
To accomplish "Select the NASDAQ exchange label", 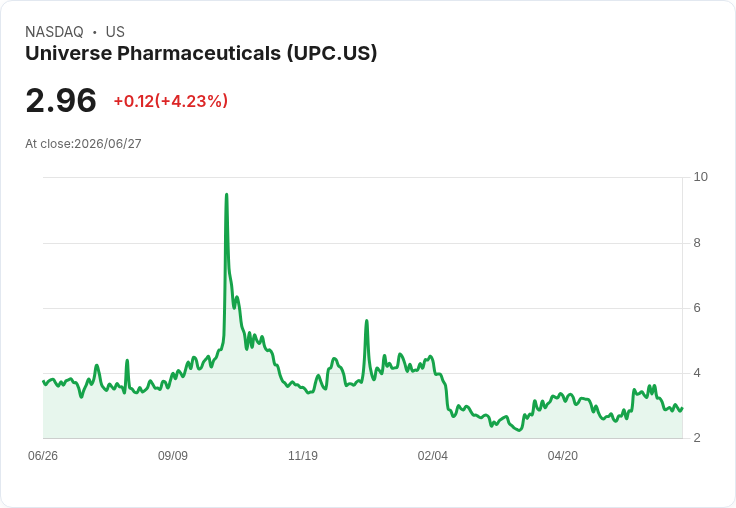I will (x=54, y=32).
